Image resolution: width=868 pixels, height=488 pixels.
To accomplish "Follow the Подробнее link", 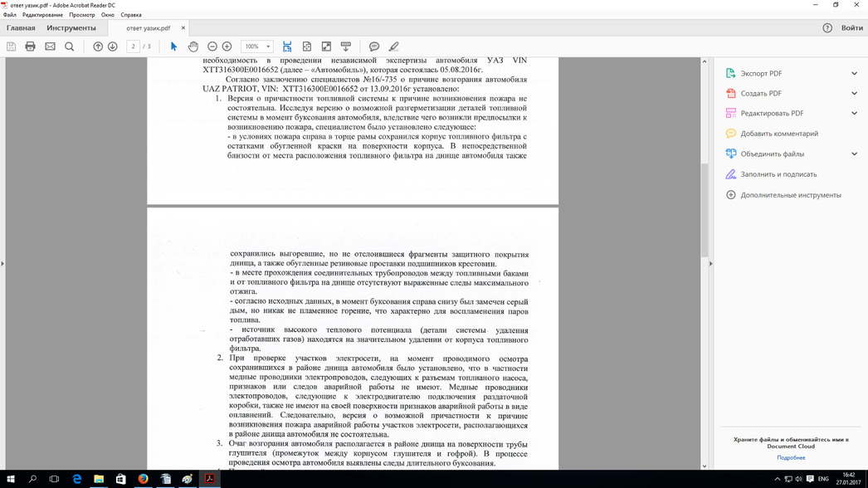I will (790, 457).
